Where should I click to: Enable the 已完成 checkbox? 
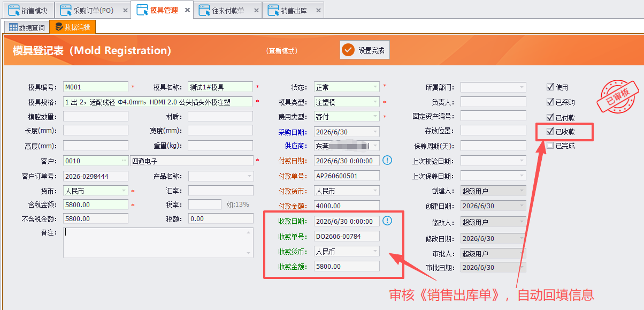(550, 146)
